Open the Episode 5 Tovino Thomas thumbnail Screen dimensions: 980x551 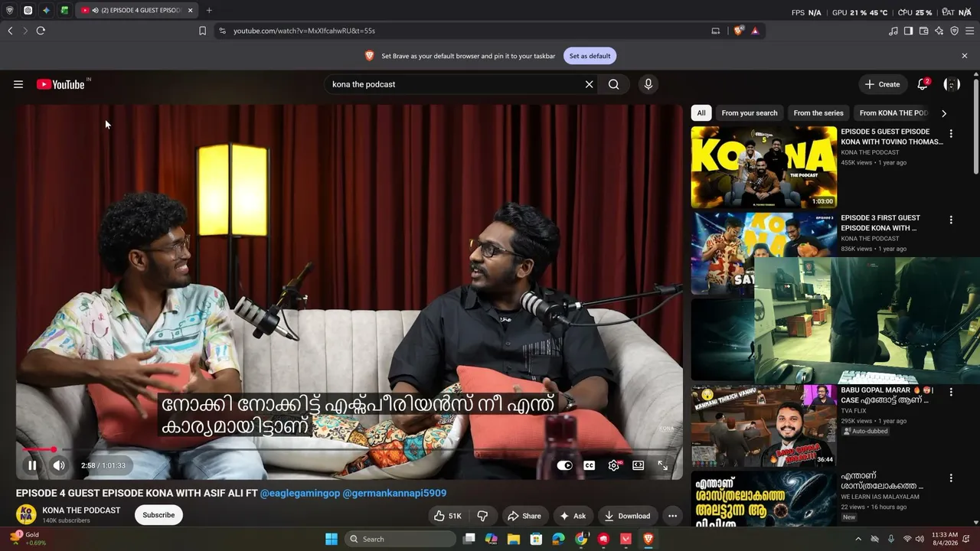pos(764,167)
